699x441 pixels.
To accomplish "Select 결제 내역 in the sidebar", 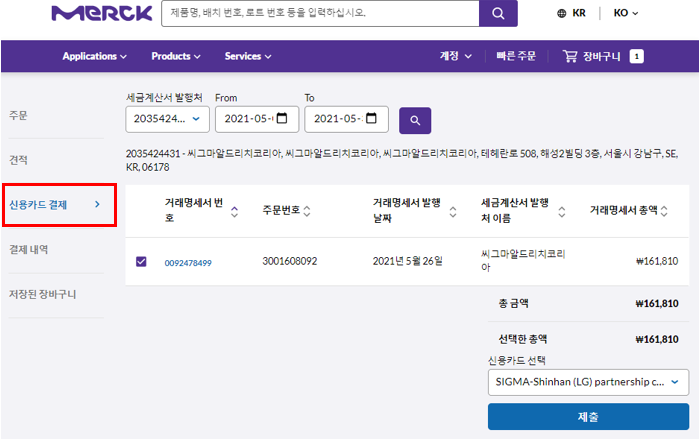I will click(28, 249).
